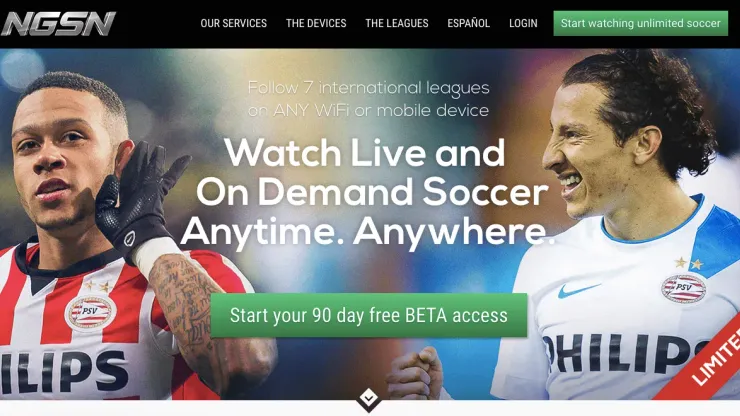Open the OUR SERVICES menu item
The image size is (740, 416).
pos(234,23)
